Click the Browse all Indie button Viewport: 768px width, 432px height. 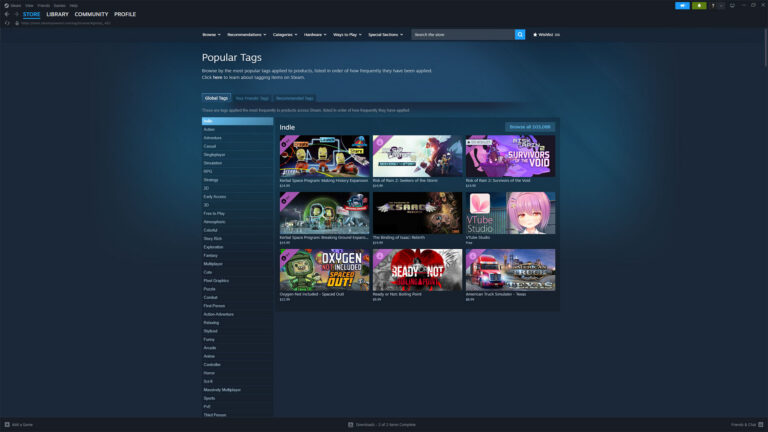click(x=529, y=127)
